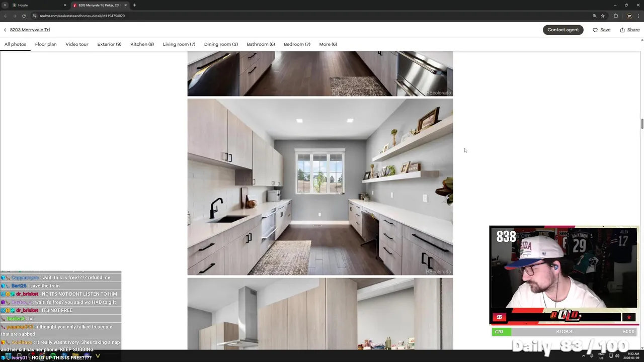
Task: Reload the realtor.com page
Action: [x=24, y=16]
